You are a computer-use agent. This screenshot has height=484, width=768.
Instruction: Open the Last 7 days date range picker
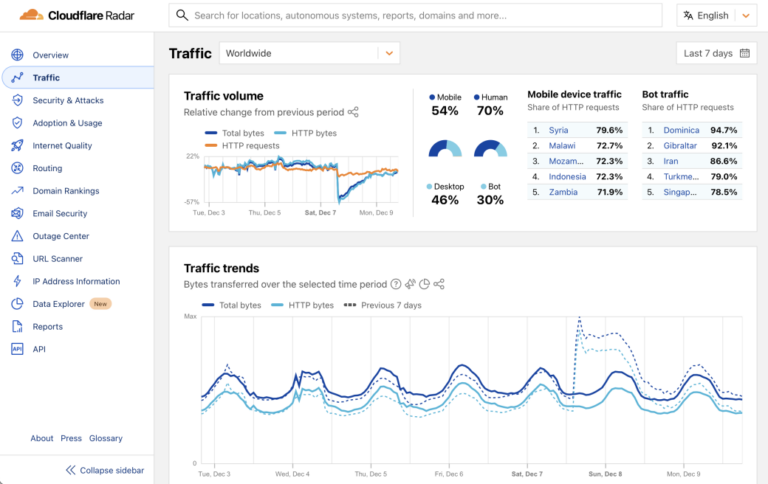pyautogui.click(x=716, y=53)
